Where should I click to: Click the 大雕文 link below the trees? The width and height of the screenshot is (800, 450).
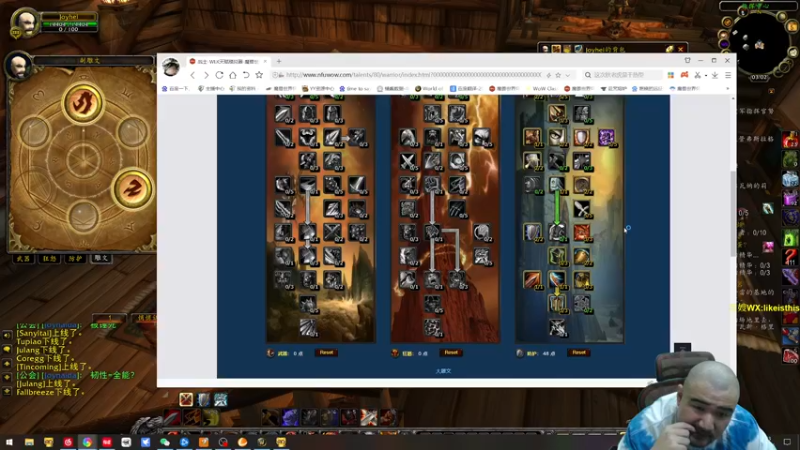pos(443,371)
